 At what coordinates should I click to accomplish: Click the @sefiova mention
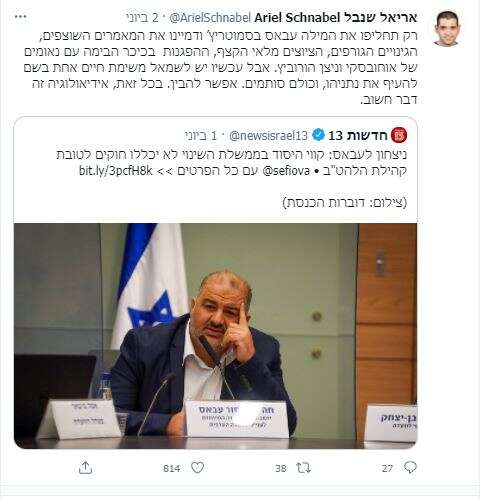(287, 171)
